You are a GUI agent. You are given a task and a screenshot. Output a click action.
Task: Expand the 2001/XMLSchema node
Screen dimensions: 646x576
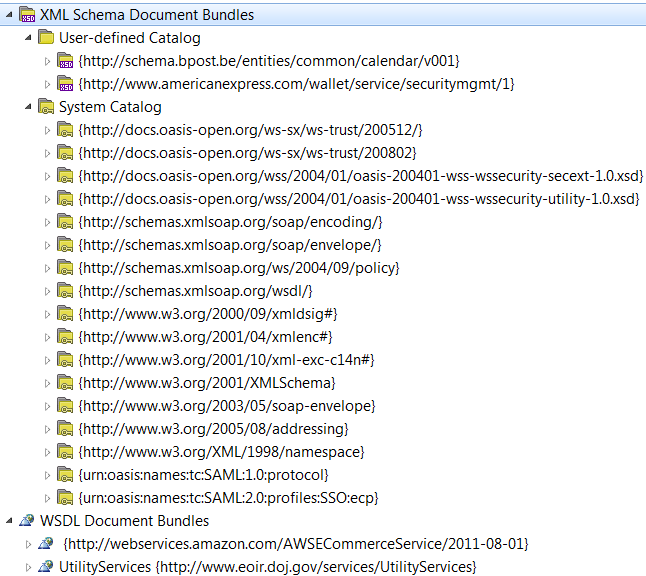tap(47, 384)
